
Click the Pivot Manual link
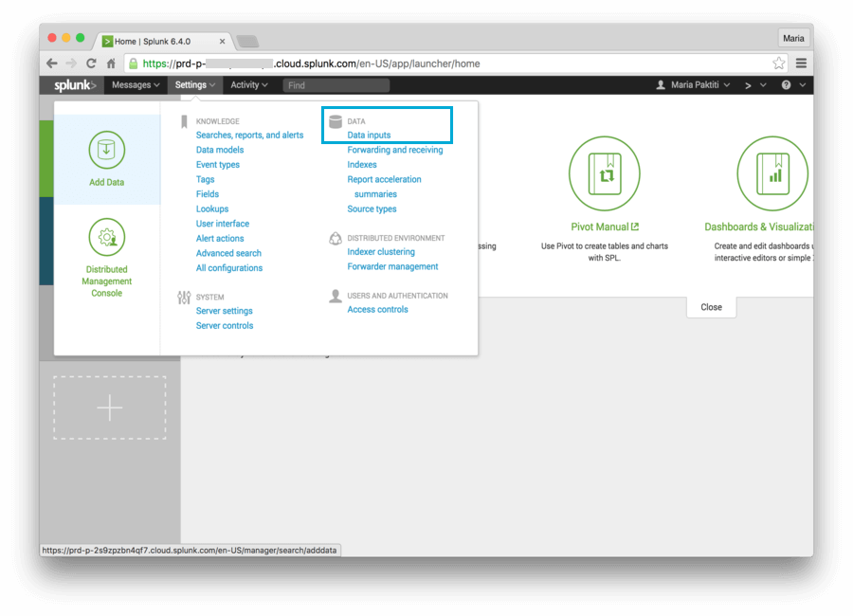tap(605, 226)
